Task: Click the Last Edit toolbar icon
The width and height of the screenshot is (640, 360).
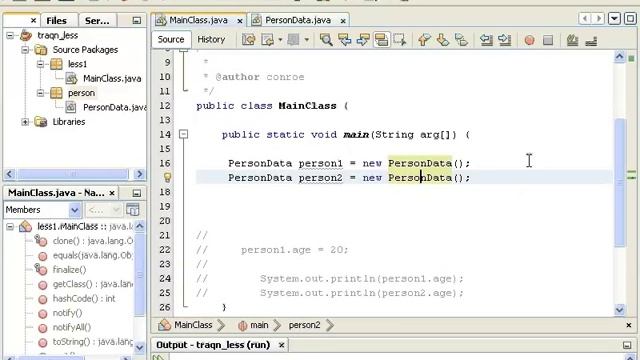Action: pyautogui.click(x=249, y=40)
